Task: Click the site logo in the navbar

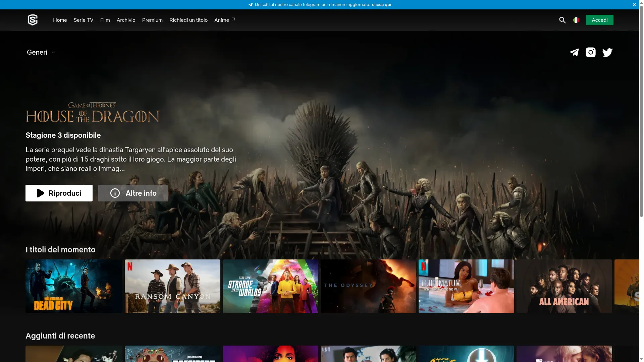Action: [33, 20]
